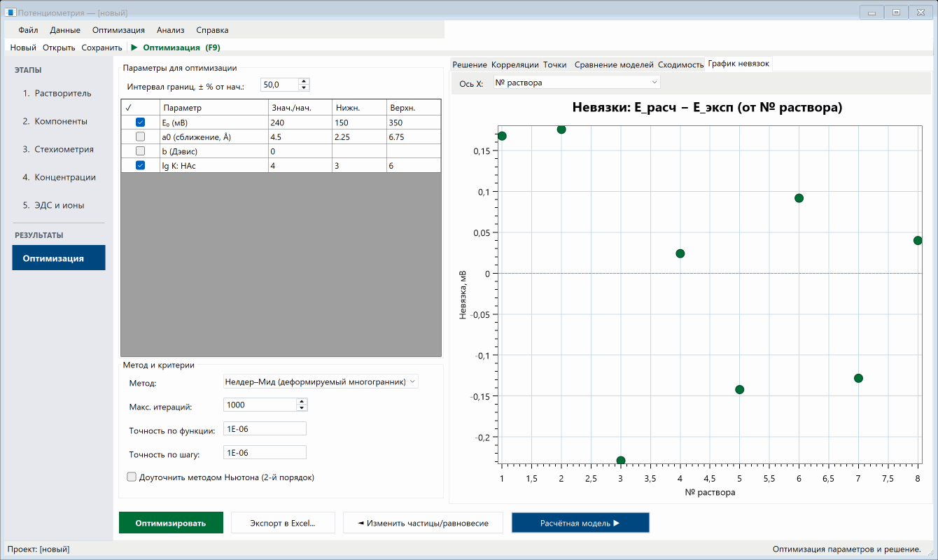Open the Файл menu

(x=28, y=30)
